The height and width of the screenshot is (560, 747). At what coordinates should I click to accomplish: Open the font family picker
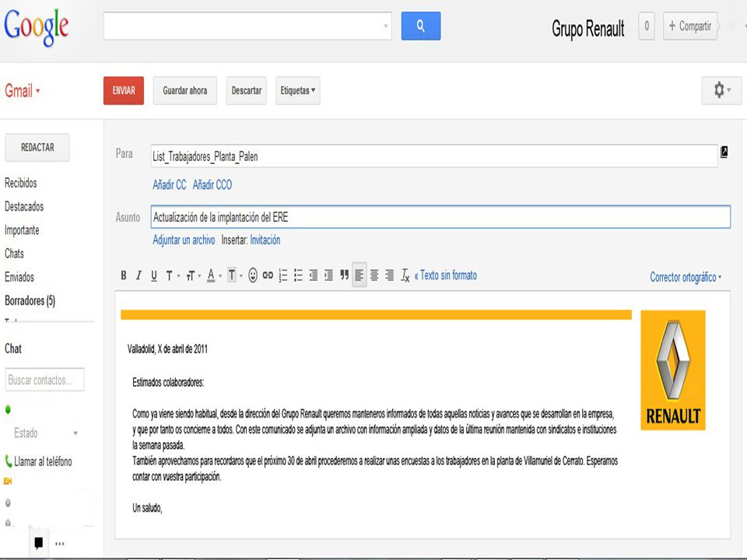click(173, 275)
